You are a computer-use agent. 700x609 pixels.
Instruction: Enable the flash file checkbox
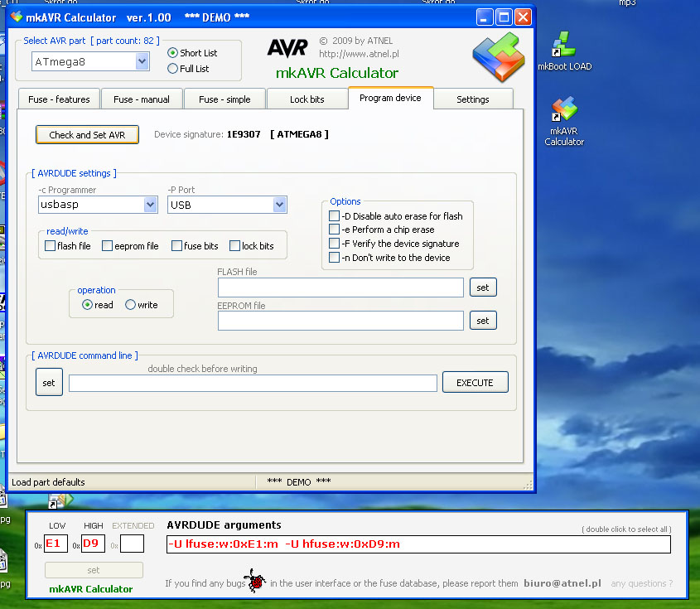50,245
